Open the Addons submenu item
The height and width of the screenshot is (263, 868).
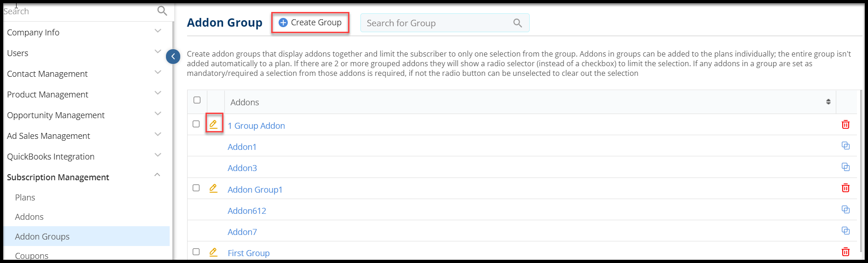point(29,217)
